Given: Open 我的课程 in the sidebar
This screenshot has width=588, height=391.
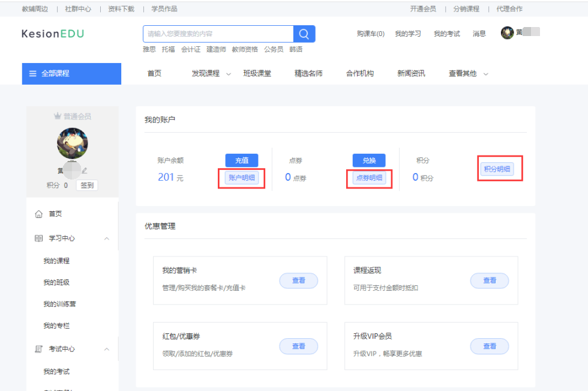Looking at the screenshot, I should tap(56, 261).
